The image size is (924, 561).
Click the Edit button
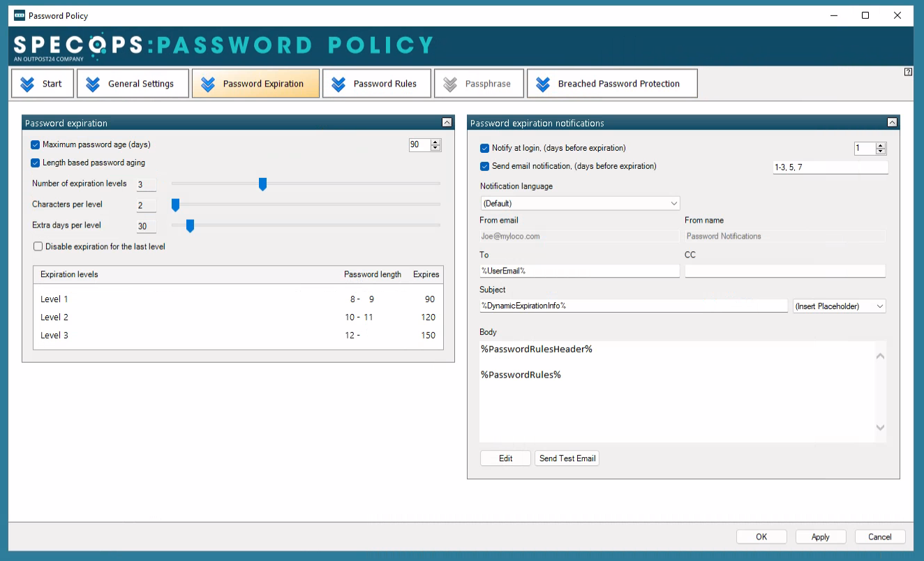coord(505,458)
